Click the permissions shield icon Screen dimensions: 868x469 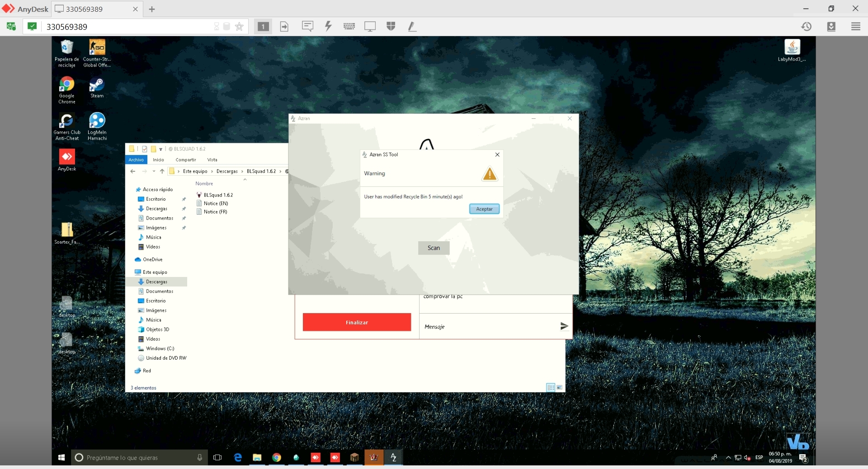[x=391, y=27]
